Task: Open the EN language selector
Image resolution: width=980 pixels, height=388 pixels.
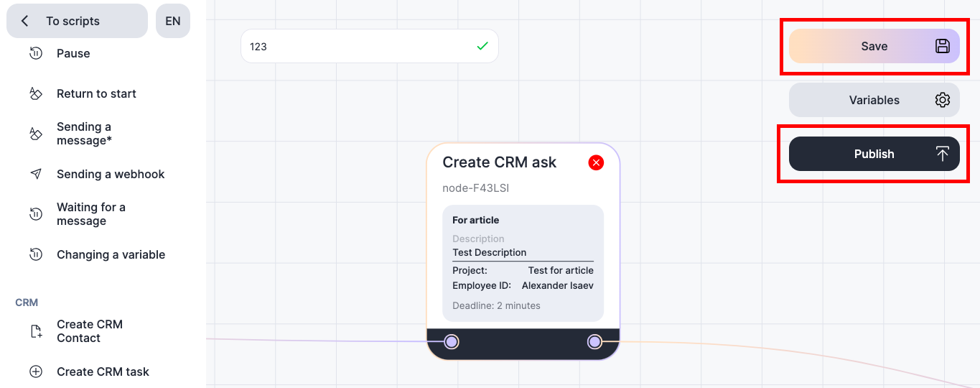Action: pyautogui.click(x=173, y=21)
